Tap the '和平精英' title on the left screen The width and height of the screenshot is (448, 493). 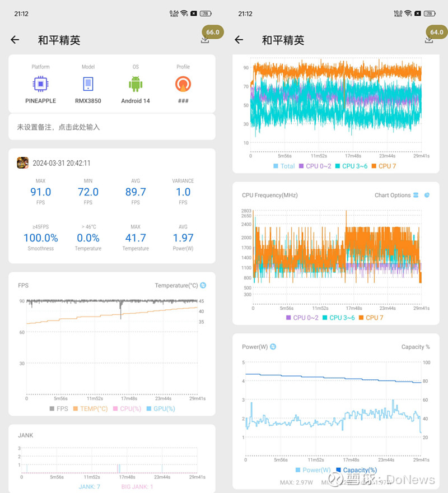(x=59, y=40)
